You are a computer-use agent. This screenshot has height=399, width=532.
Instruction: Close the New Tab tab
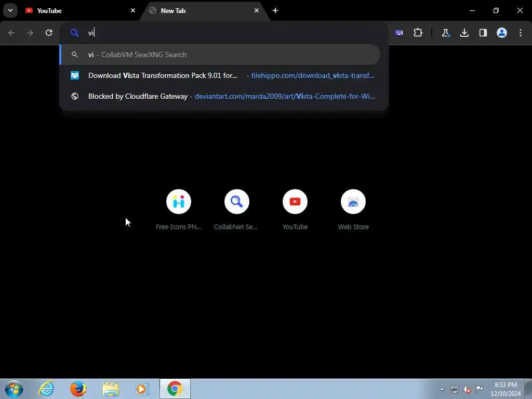click(x=257, y=10)
